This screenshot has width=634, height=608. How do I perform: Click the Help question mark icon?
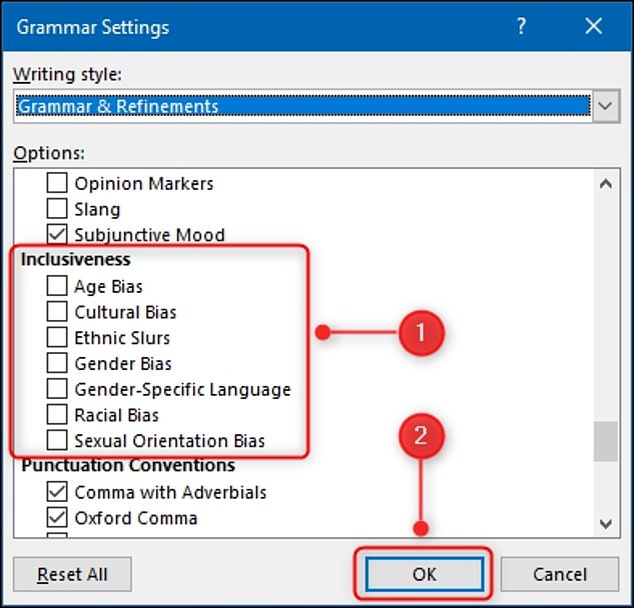coord(521,27)
